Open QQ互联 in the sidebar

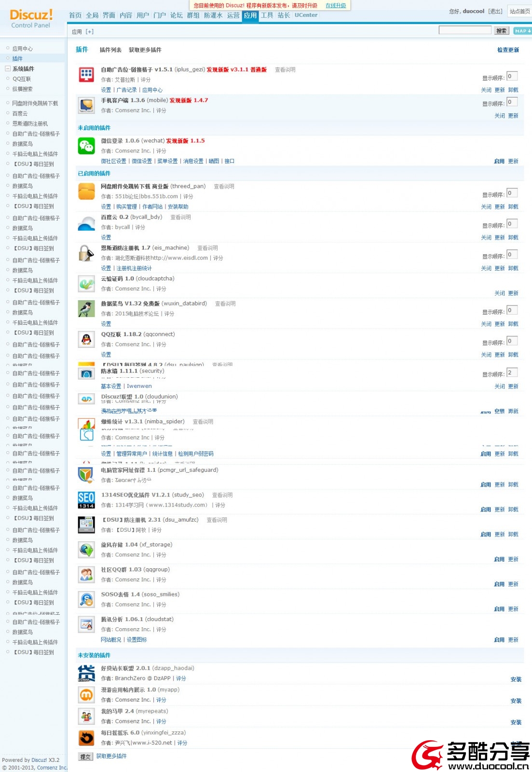pyautogui.click(x=22, y=79)
